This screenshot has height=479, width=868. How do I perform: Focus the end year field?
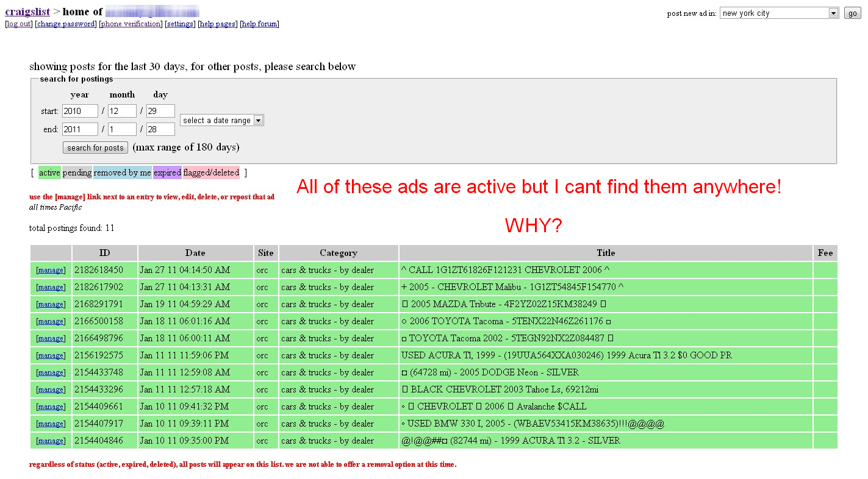(80, 129)
